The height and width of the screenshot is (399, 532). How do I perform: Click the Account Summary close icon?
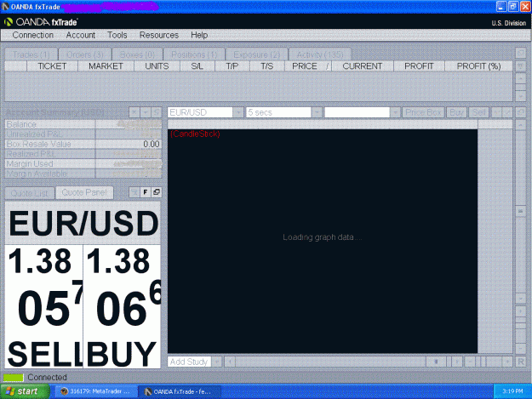click(134, 112)
